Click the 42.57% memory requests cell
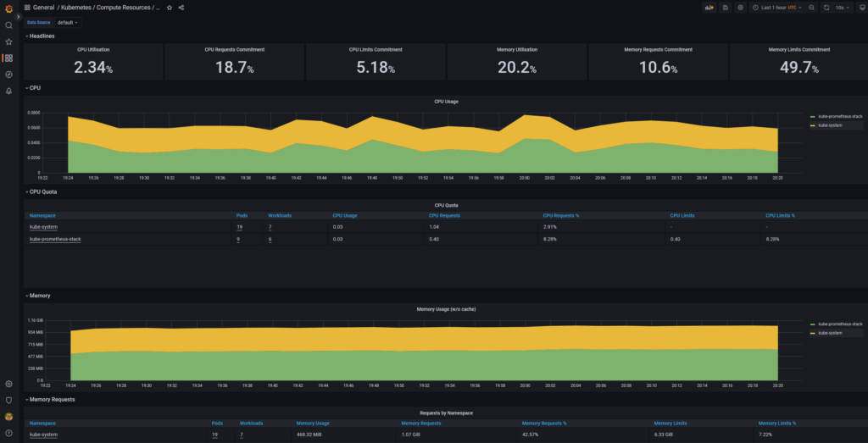This screenshot has height=443, width=868. tap(530, 435)
